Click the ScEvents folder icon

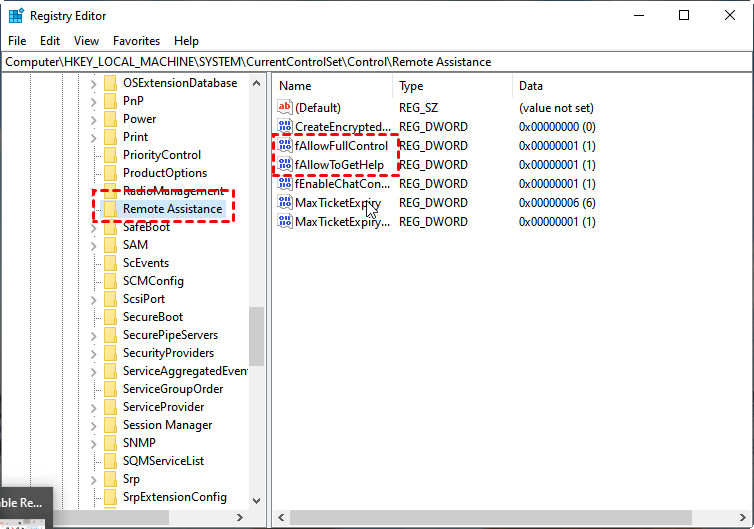111,263
